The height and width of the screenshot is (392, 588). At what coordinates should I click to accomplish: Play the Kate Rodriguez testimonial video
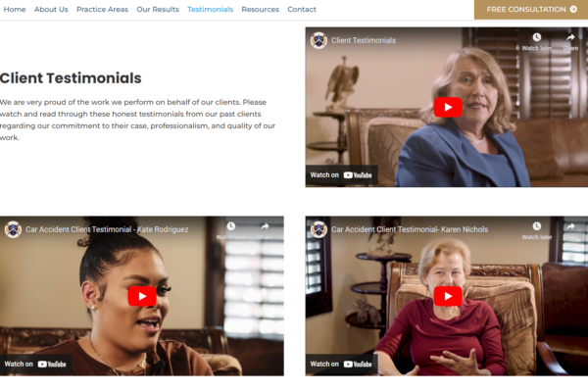(142, 296)
